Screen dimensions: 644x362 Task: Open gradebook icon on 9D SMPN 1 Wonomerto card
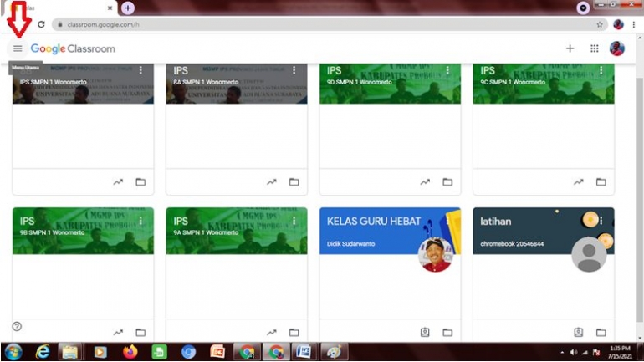(x=425, y=181)
